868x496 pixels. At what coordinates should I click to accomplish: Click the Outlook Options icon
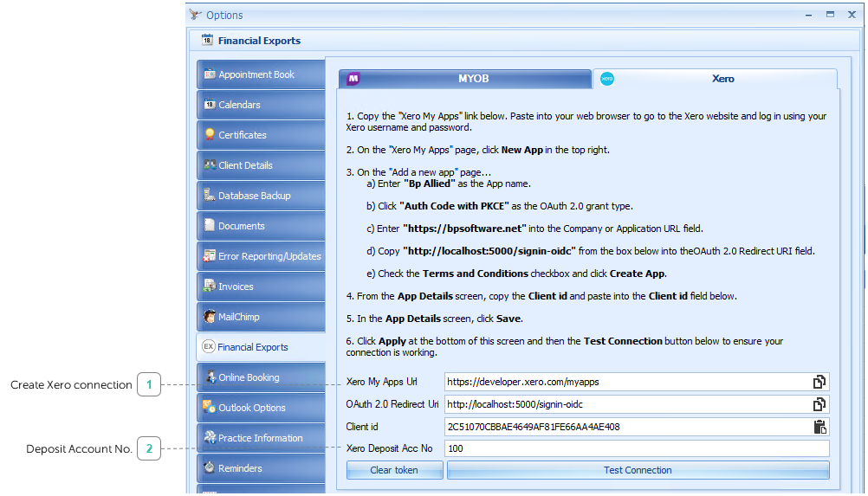click(210, 407)
